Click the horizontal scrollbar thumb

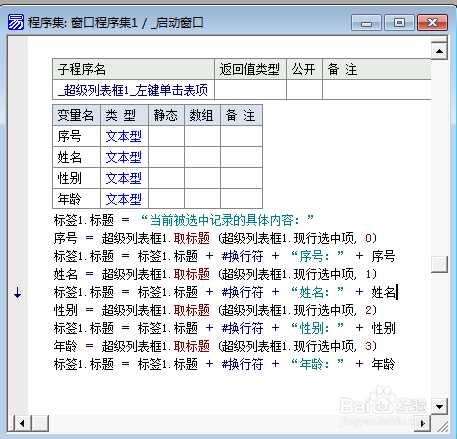tap(40, 423)
